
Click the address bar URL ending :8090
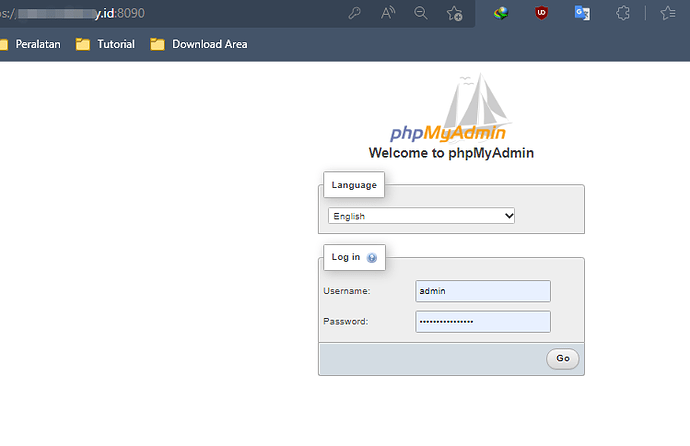72,13
